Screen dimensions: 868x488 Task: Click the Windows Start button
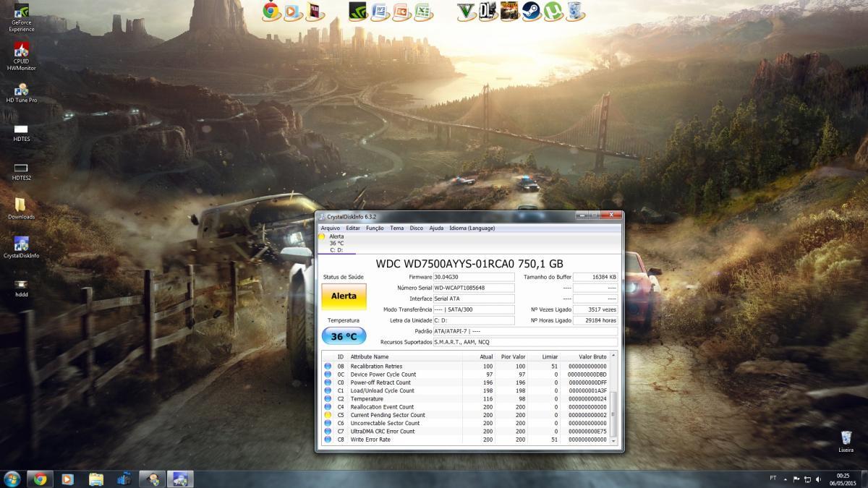click(x=12, y=479)
